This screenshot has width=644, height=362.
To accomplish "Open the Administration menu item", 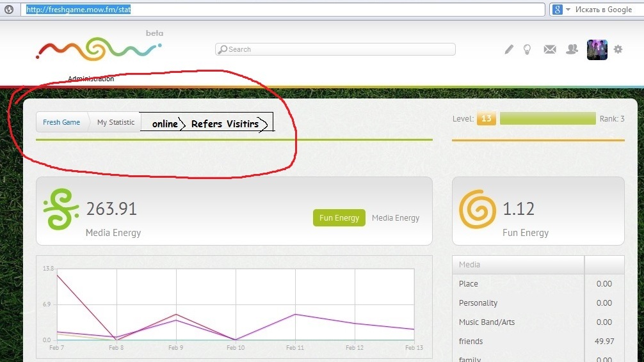I will [91, 79].
